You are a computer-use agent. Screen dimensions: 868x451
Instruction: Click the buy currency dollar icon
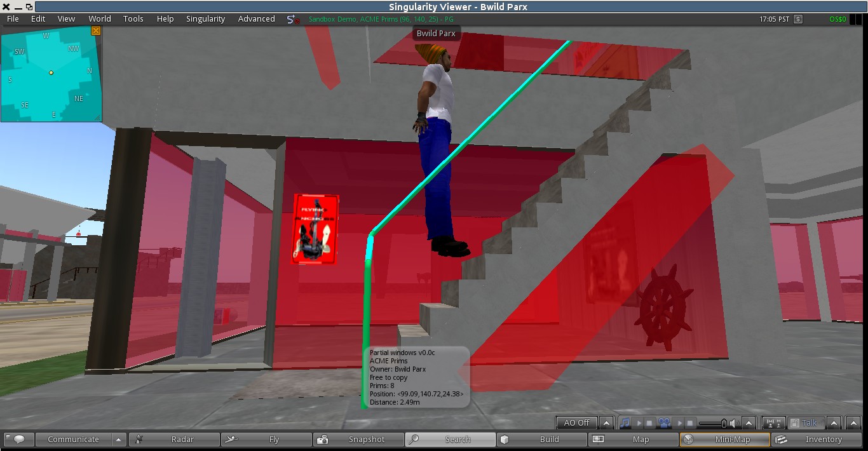[798, 19]
